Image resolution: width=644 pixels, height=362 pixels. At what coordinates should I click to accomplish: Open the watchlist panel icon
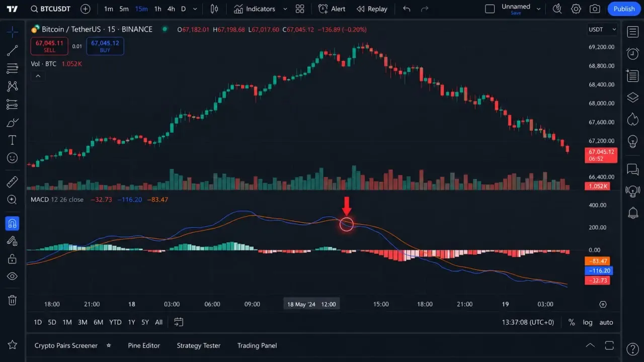click(x=632, y=32)
